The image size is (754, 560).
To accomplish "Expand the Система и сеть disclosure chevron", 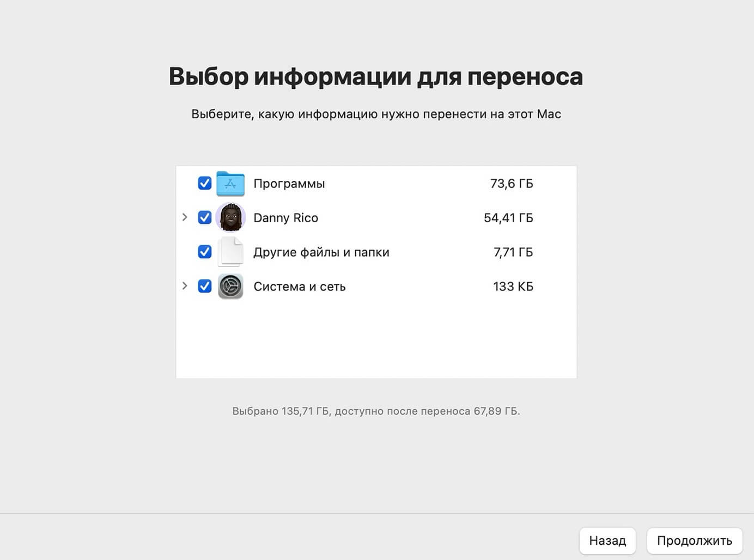I will (x=184, y=286).
